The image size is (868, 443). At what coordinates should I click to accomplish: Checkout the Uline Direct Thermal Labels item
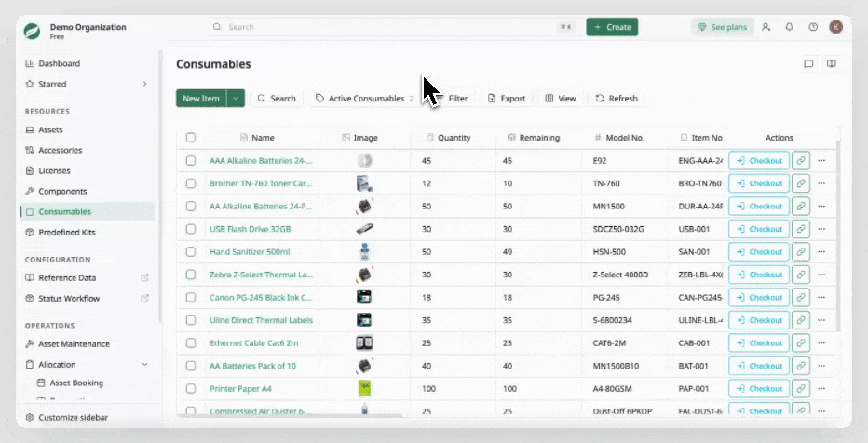[759, 320]
